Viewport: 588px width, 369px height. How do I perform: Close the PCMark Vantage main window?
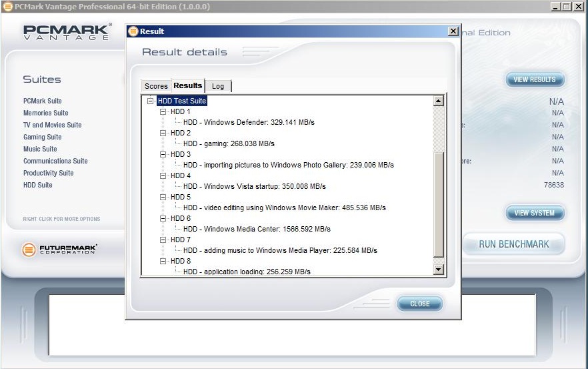click(578, 7)
